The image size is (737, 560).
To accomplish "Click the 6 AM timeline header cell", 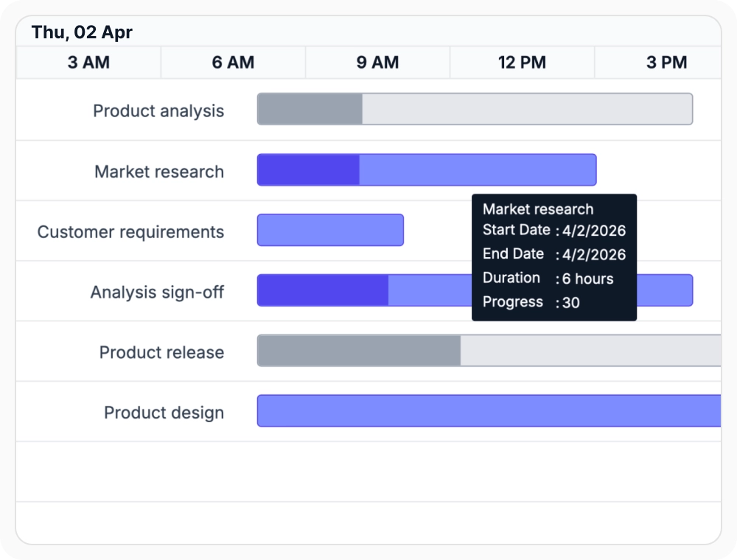I will (233, 63).
